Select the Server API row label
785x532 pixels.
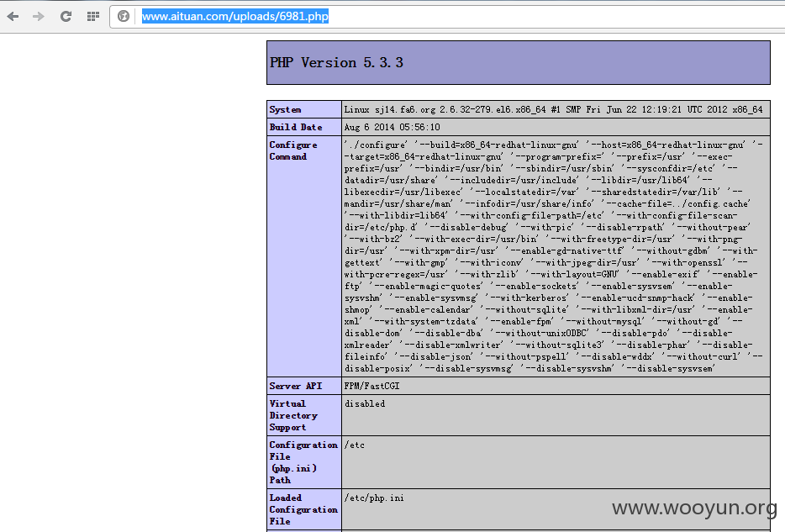coord(296,386)
